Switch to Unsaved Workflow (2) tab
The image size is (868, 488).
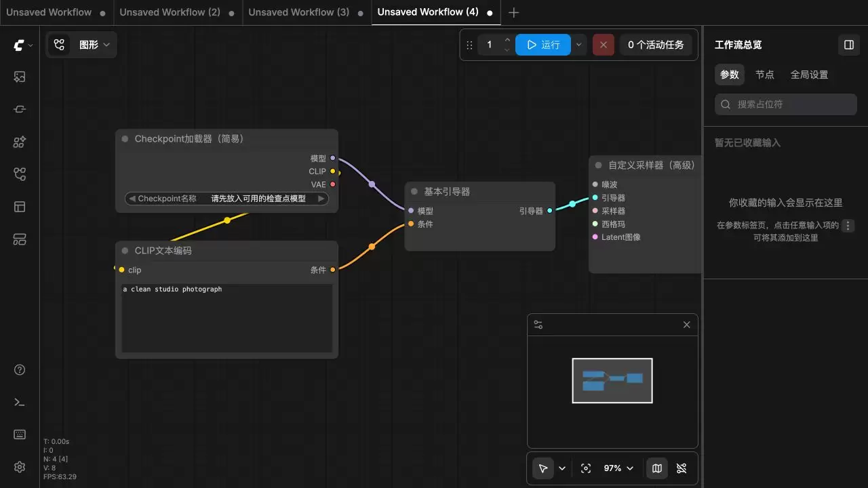click(170, 12)
